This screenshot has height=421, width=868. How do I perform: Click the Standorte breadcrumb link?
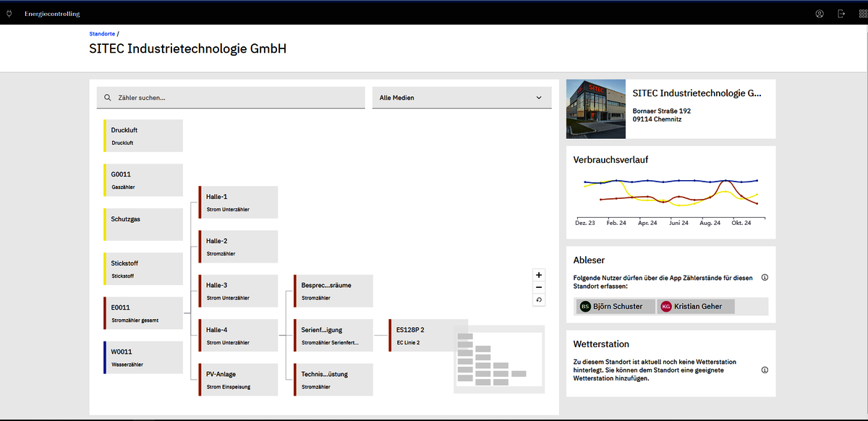(x=102, y=34)
